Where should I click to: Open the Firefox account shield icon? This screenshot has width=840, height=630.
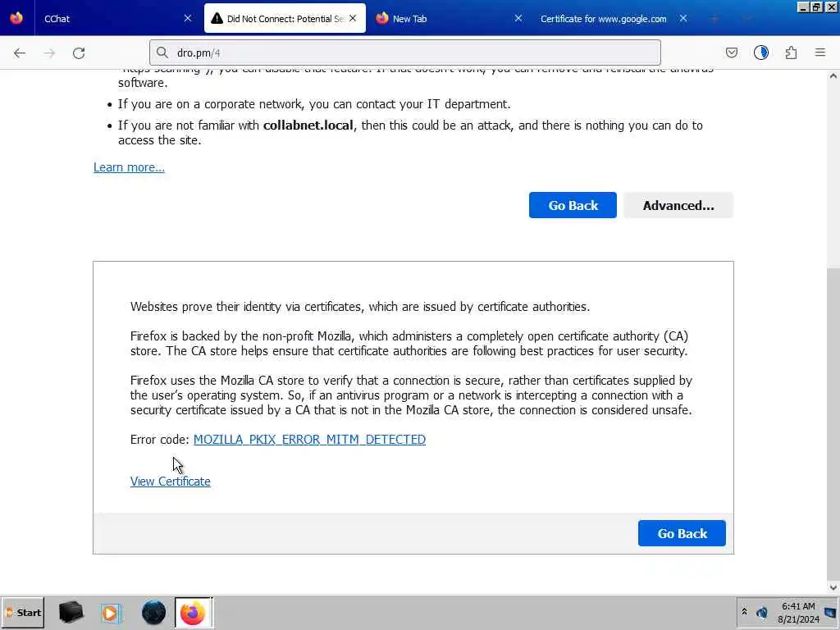[x=760, y=52]
